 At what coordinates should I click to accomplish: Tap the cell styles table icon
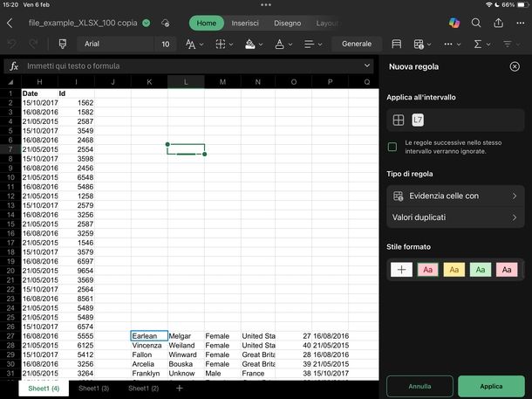(396, 44)
